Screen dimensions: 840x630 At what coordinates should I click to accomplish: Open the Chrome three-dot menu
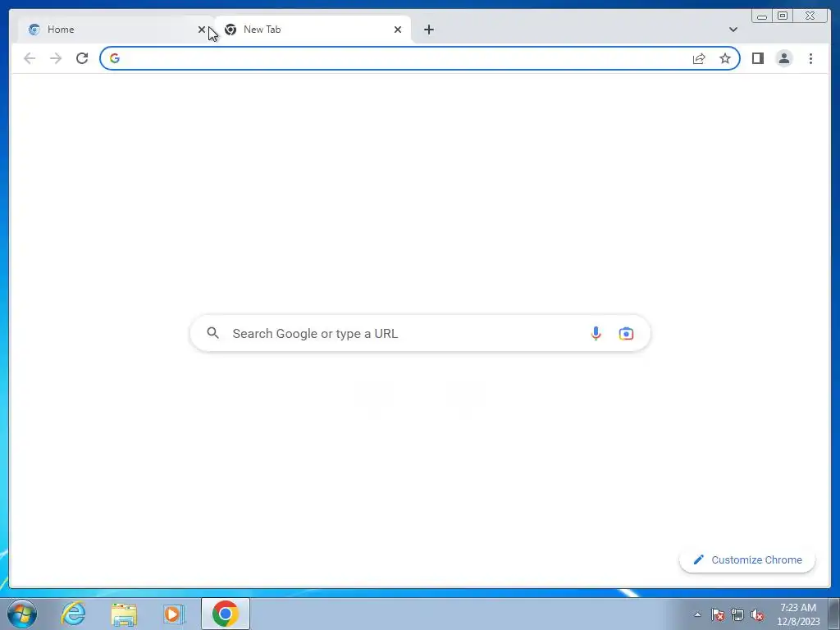pyautogui.click(x=810, y=58)
